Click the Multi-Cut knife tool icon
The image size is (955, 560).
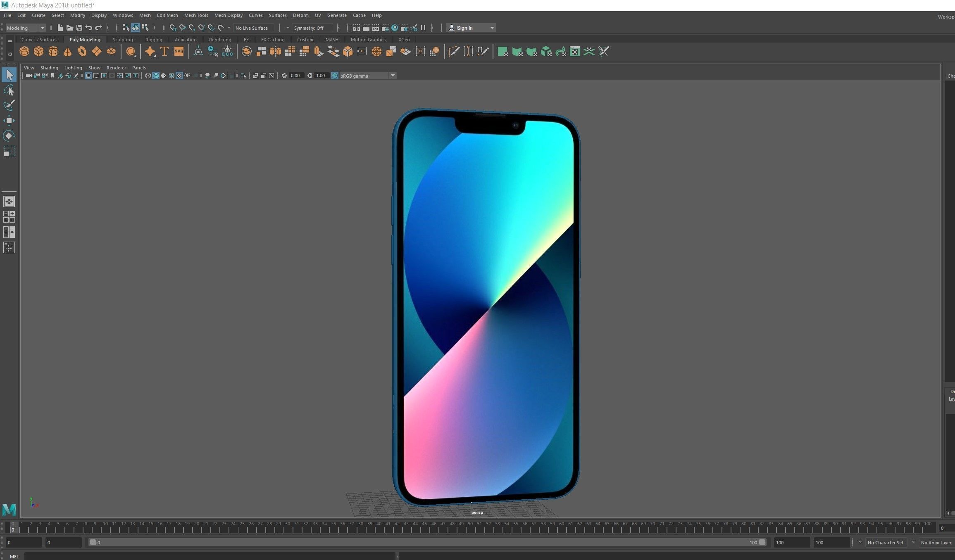tap(454, 51)
